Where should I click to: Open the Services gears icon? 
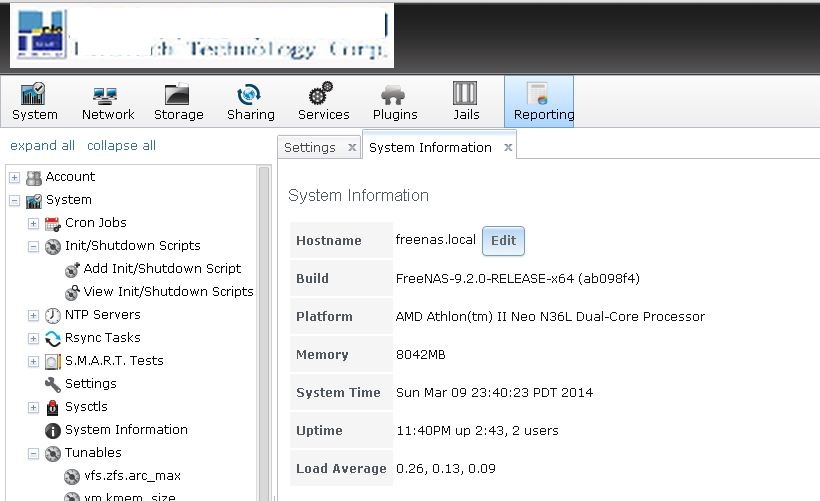click(321, 94)
